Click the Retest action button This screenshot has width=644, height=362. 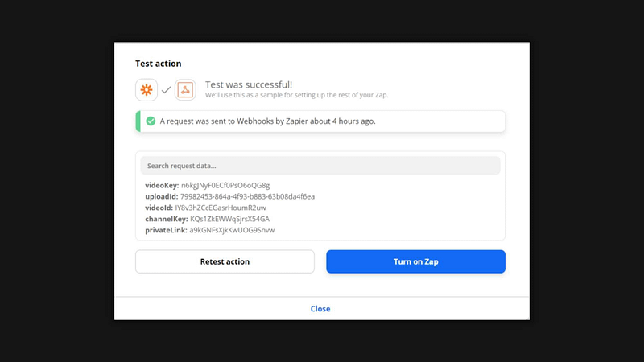point(225,261)
